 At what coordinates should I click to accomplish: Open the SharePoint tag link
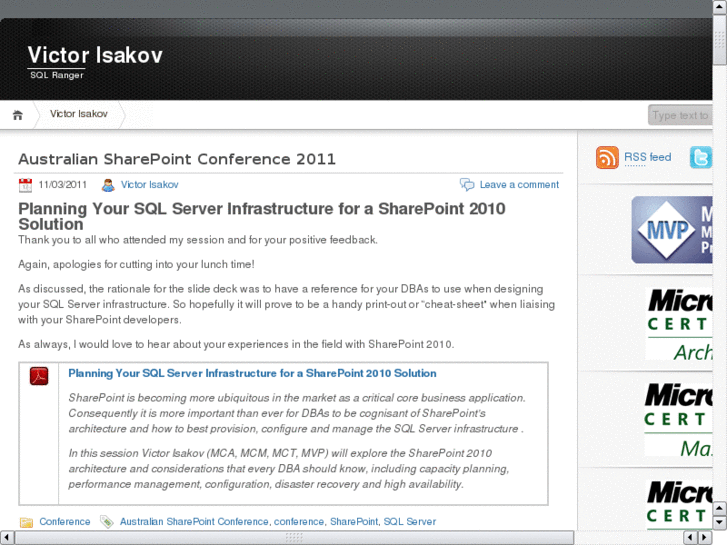[x=354, y=522]
